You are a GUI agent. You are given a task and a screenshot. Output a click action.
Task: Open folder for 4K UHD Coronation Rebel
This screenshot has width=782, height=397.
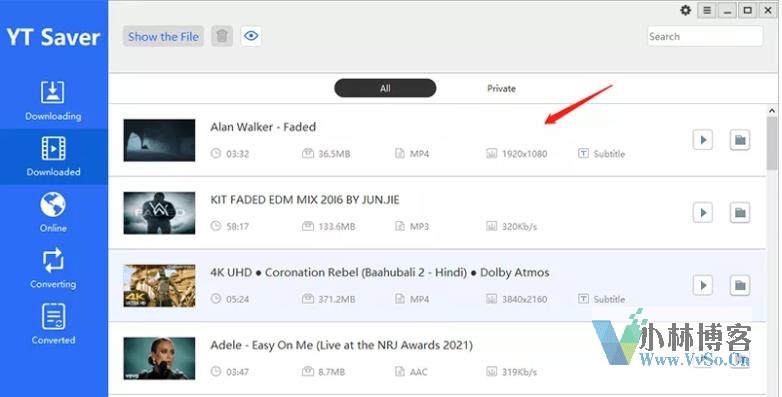(740, 285)
